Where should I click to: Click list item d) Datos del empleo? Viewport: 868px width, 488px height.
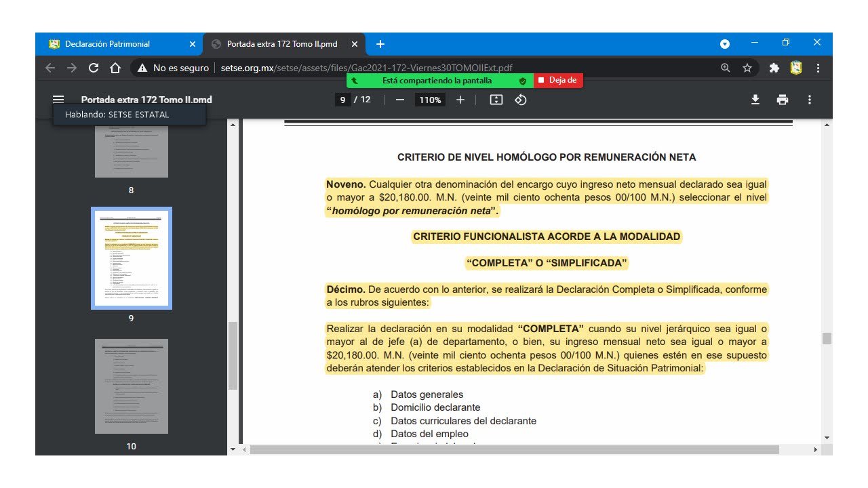[420, 434]
